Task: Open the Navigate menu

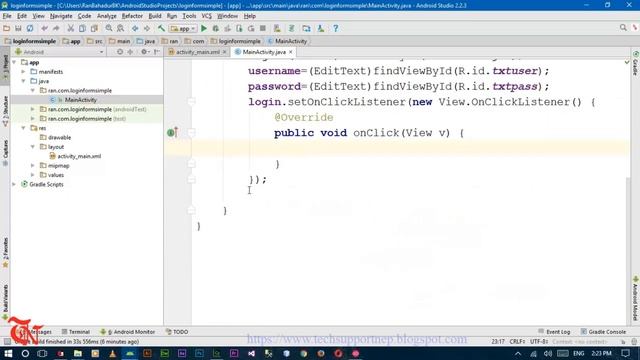Action: point(61,16)
